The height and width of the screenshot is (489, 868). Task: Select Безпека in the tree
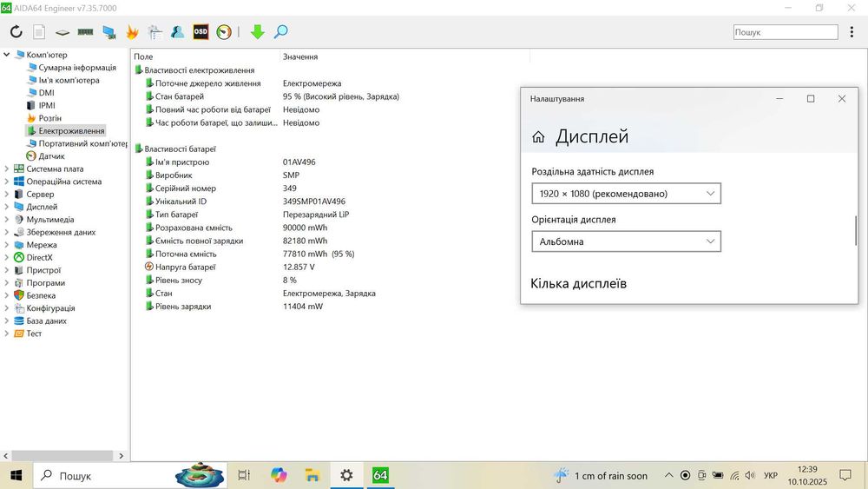[41, 295]
